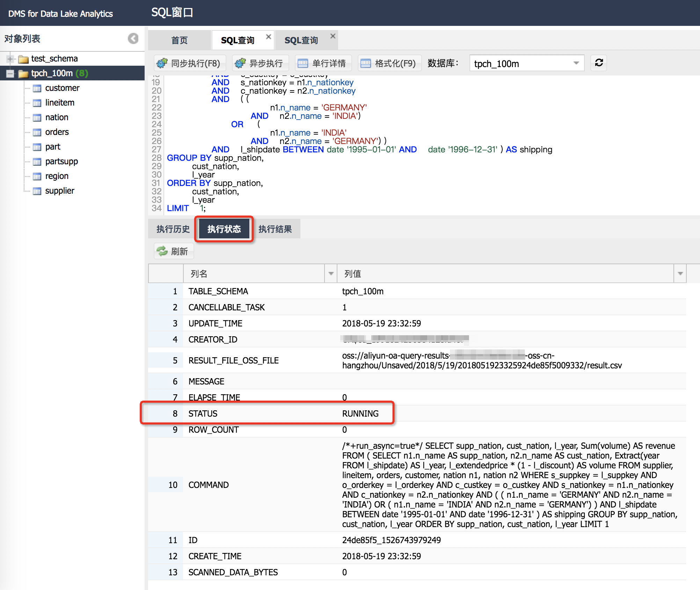Expand the test_schema tree node
The width and height of the screenshot is (700, 590).
(10, 59)
